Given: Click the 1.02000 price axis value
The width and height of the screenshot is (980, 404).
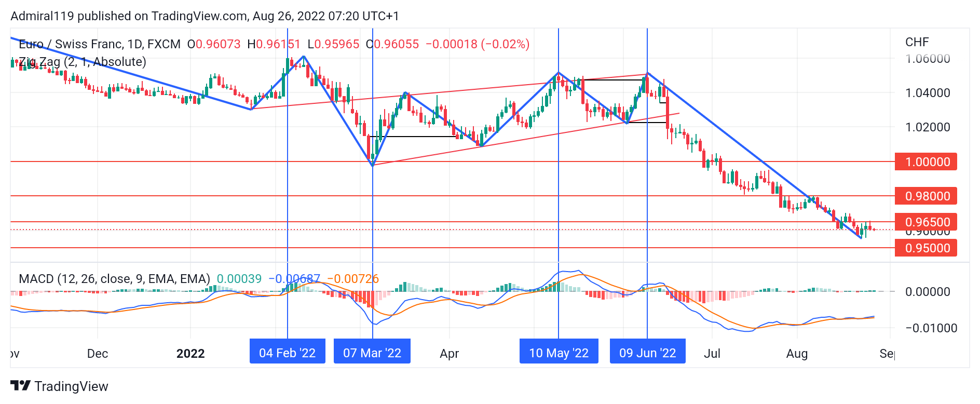Looking at the screenshot, I should pyautogui.click(x=928, y=127).
